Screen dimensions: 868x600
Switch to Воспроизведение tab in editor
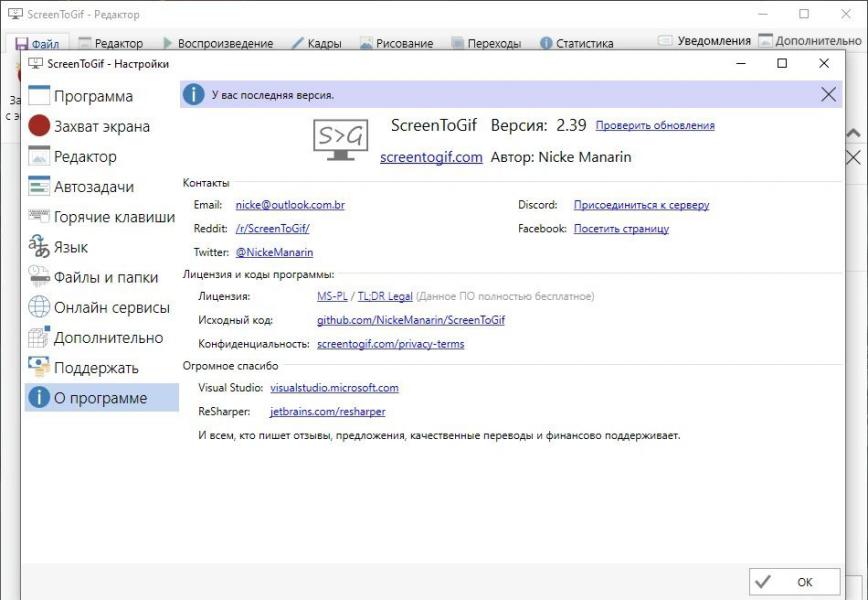click(x=218, y=43)
